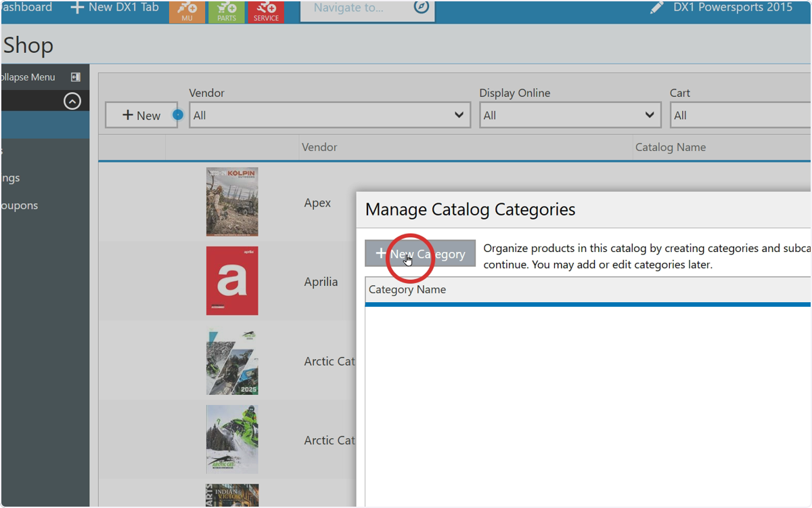Open the PARTS quick-add icon
Screen dimensions: 812x508
coord(227,12)
